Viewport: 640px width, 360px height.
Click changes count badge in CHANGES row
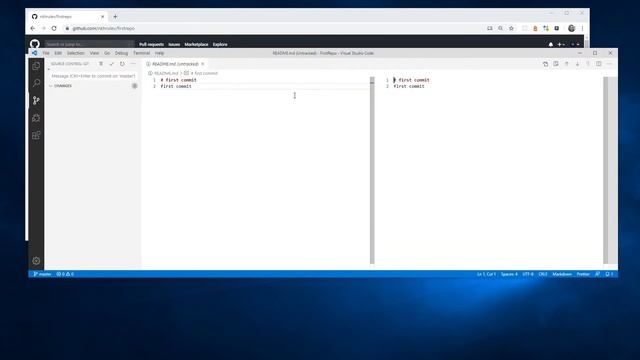[134, 86]
